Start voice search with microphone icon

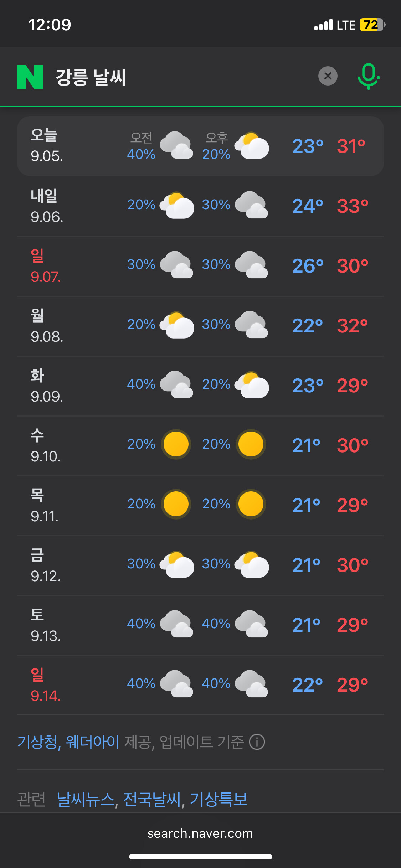click(369, 76)
